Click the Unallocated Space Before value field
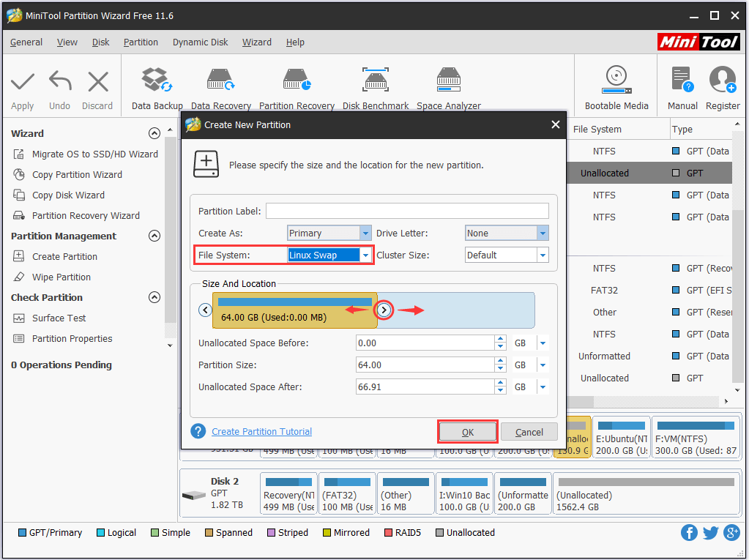The width and height of the screenshot is (749, 560). coord(425,343)
